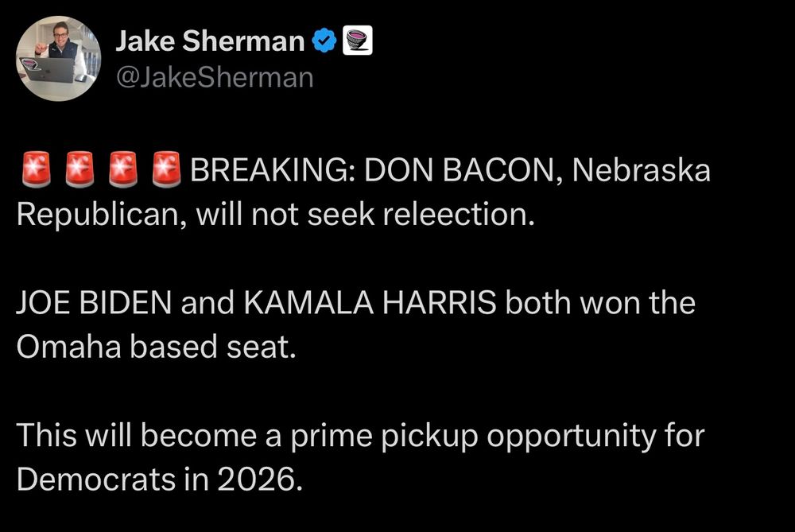Click the word BREAKING in the tweet
The width and height of the screenshot is (795, 532).
click(x=272, y=170)
